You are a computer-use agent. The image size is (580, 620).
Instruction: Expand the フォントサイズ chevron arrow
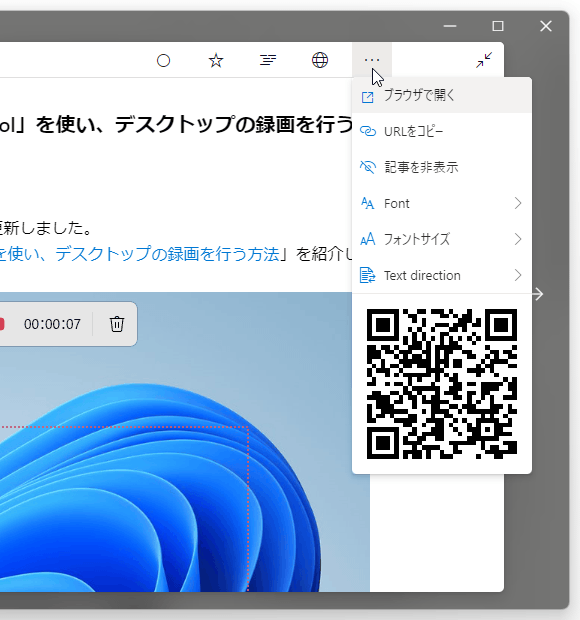518,239
